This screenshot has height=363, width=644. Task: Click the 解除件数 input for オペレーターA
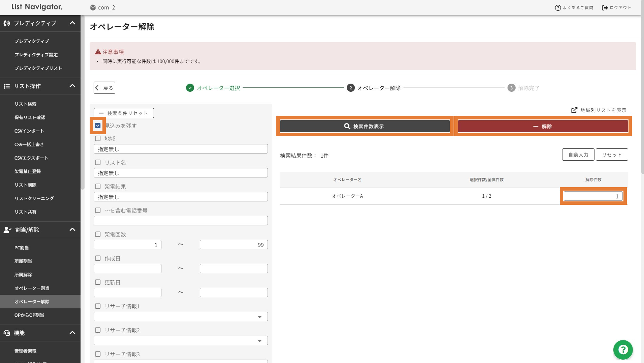(x=593, y=196)
